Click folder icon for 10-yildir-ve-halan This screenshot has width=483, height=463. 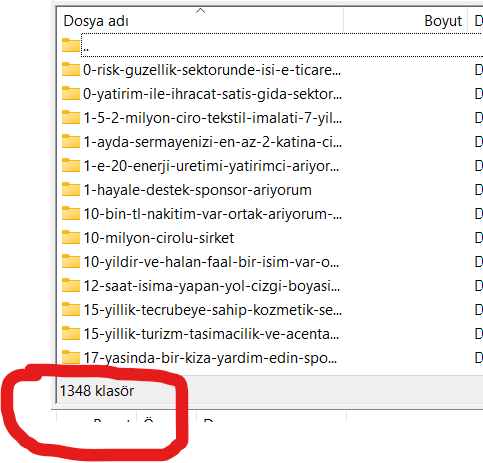coord(71,261)
